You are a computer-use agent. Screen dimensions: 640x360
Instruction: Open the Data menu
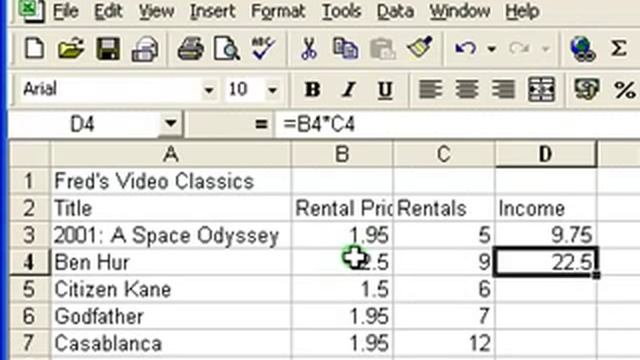pyautogui.click(x=395, y=11)
